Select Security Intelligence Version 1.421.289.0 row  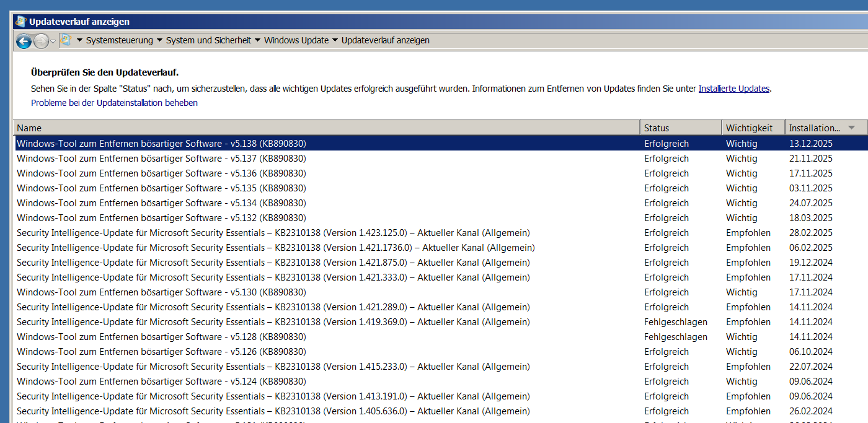(441, 307)
